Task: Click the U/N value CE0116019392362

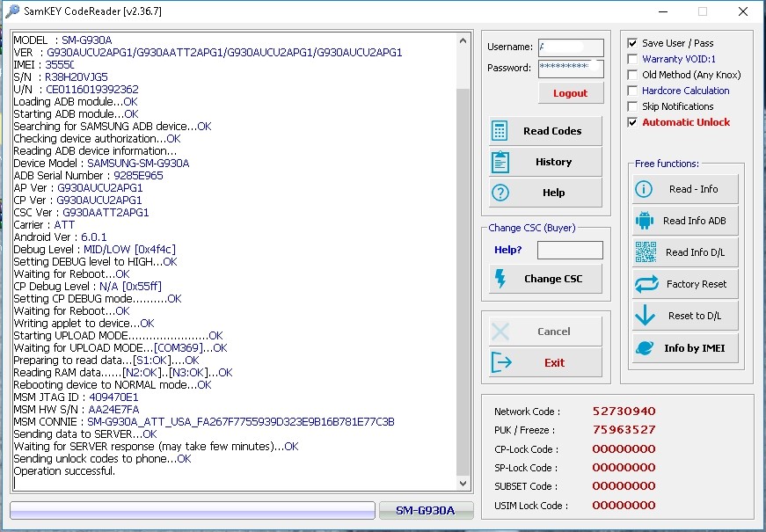Action: coord(92,90)
